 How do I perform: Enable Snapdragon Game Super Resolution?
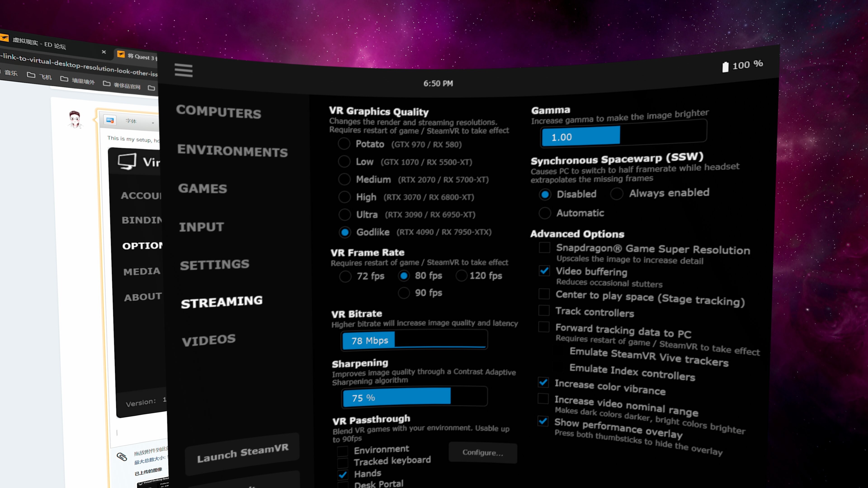(x=545, y=248)
